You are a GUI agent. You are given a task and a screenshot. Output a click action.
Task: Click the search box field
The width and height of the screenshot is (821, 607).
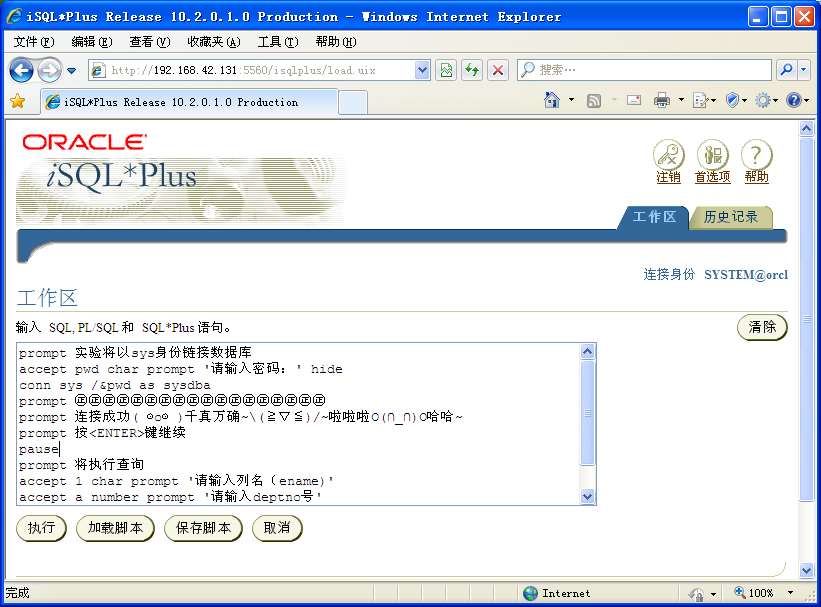coord(644,70)
